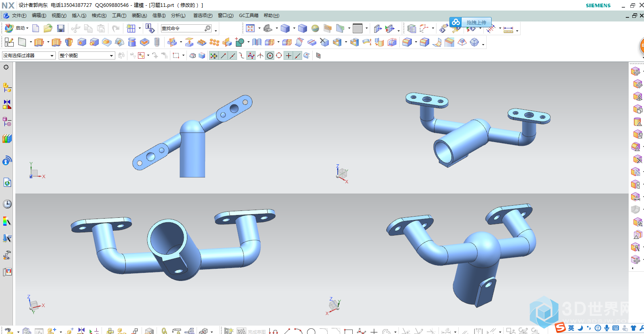Open the Part Navigator in left sidebar

7,121
